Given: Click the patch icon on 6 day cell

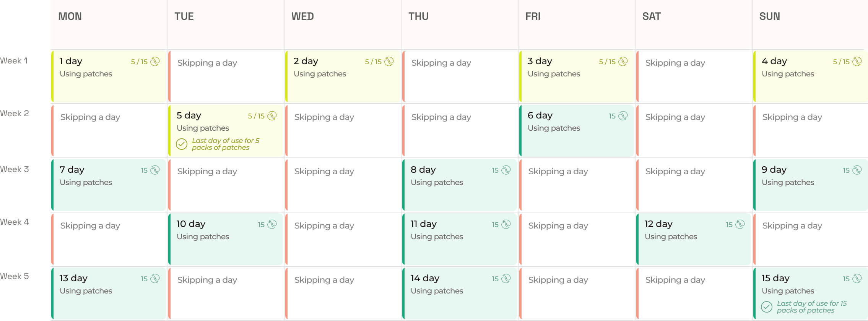Looking at the screenshot, I should click(x=623, y=116).
